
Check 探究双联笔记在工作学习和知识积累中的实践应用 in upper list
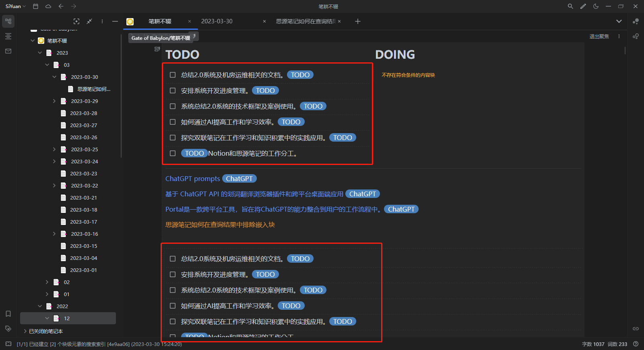[173, 138]
